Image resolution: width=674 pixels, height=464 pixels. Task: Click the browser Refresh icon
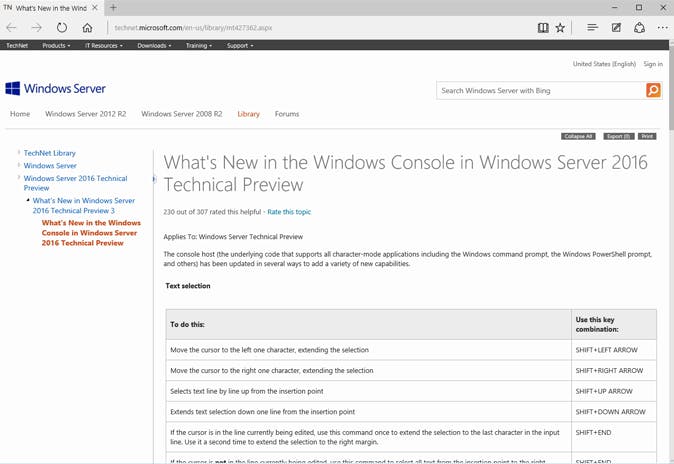(x=62, y=28)
